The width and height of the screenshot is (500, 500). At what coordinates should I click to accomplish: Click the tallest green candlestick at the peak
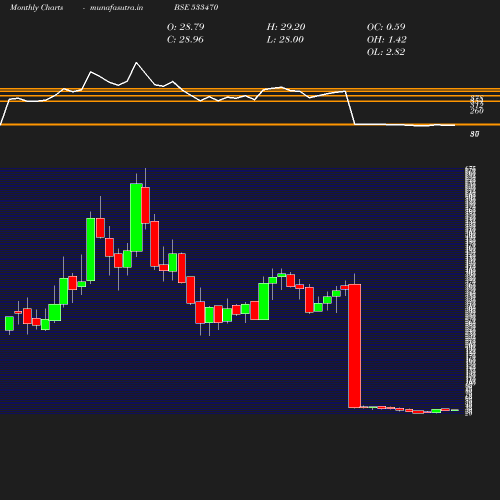click(x=136, y=217)
